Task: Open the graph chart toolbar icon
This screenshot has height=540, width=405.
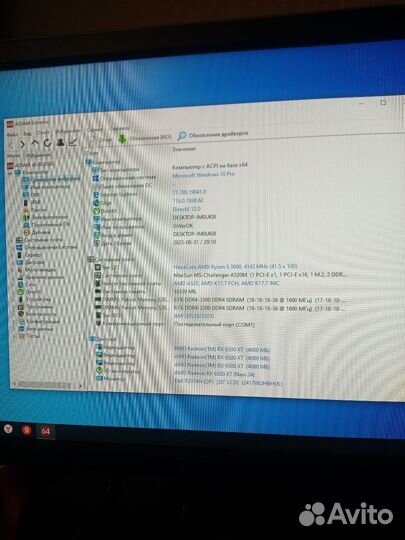Action: pyautogui.click(x=73, y=142)
